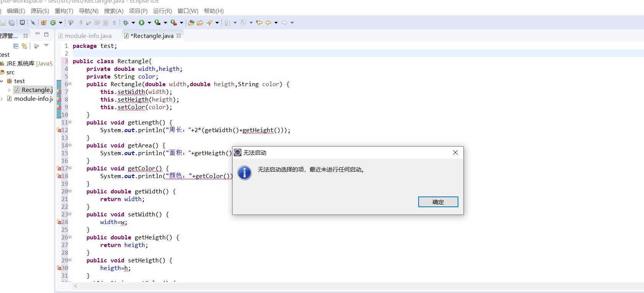
Task: Toggle Link with Editor in package explorer
Action: (24, 46)
